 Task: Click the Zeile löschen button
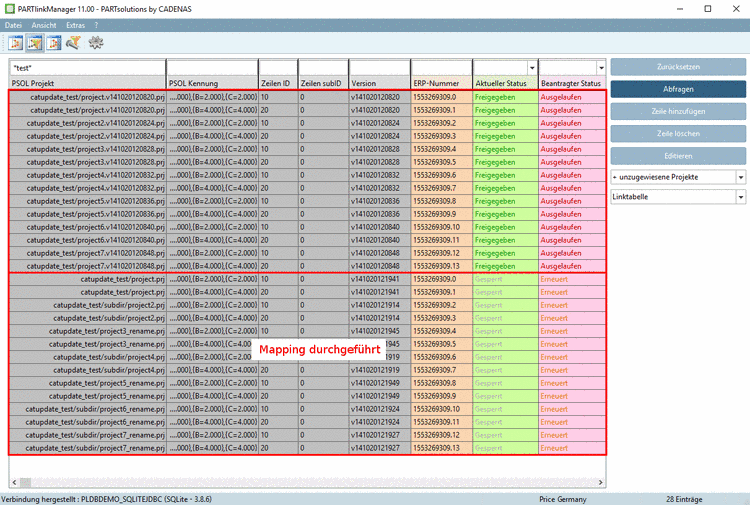pos(678,133)
